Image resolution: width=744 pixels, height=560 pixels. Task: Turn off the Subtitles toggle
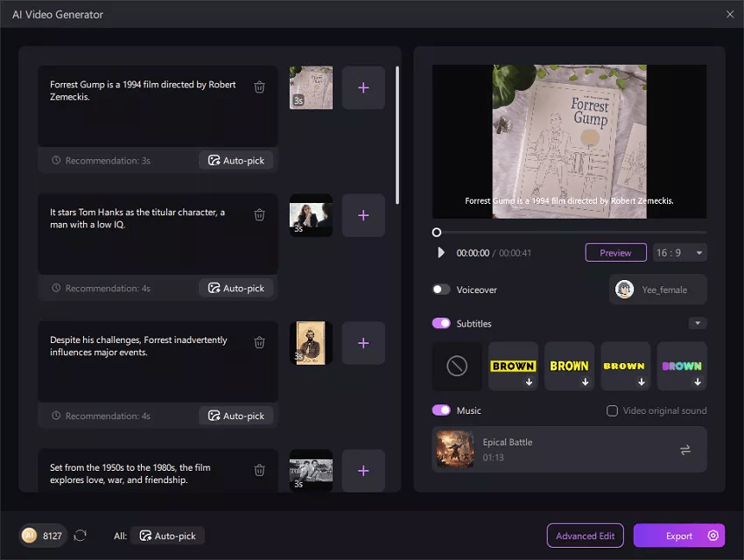click(x=439, y=323)
